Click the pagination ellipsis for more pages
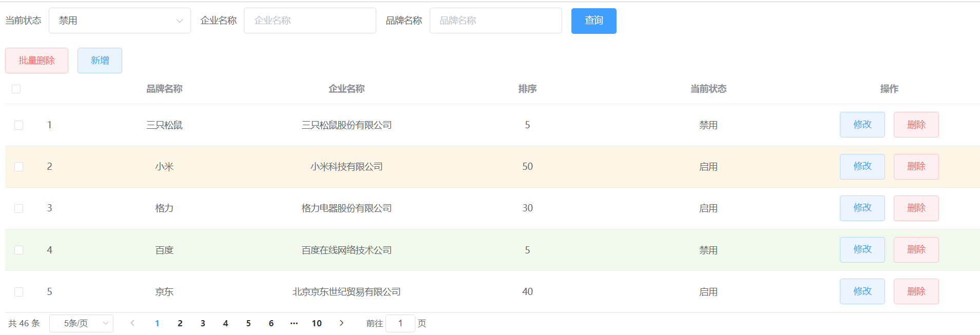 coord(294,323)
